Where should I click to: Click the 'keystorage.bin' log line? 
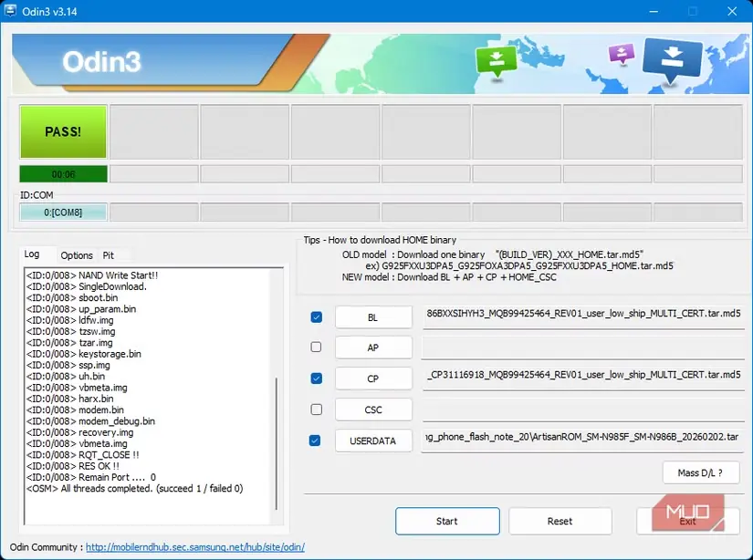pyautogui.click(x=84, y=354)
